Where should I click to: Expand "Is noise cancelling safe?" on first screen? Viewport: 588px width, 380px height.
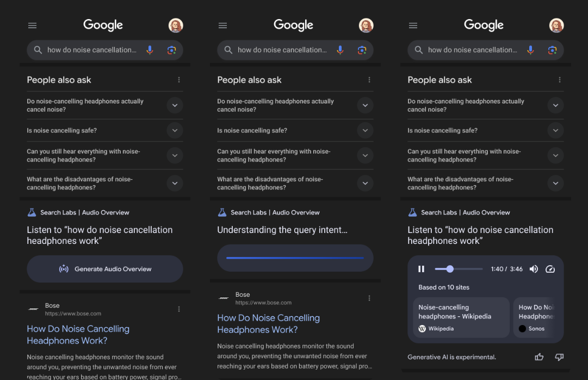pyautogui.click(x=175, y=131)
